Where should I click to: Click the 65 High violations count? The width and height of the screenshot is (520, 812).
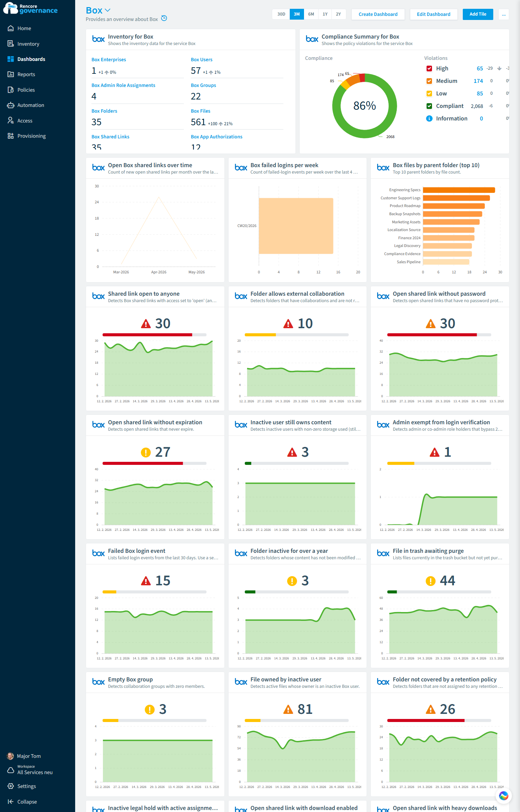point(480,69)
